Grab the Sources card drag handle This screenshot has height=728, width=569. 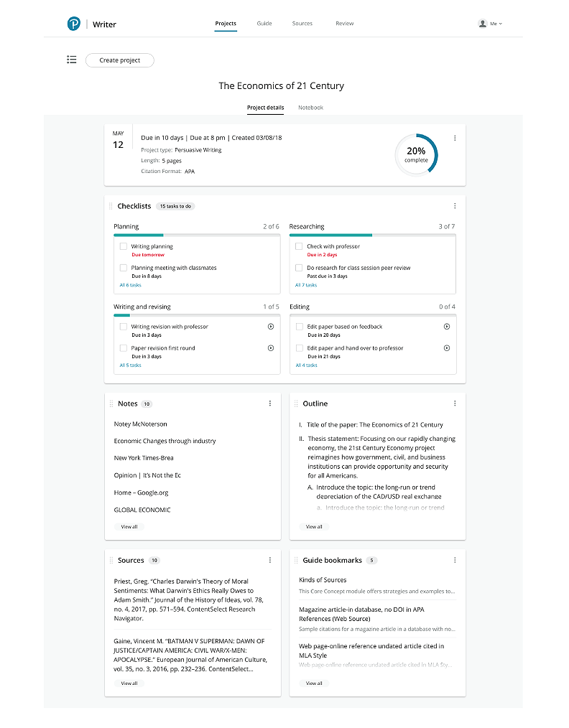point(111,561)
